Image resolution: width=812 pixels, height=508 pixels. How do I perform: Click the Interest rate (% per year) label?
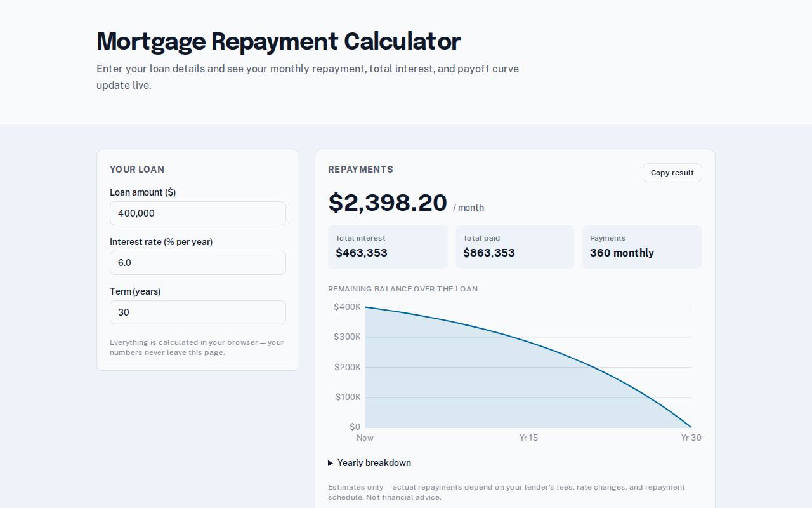pos(161,242)
